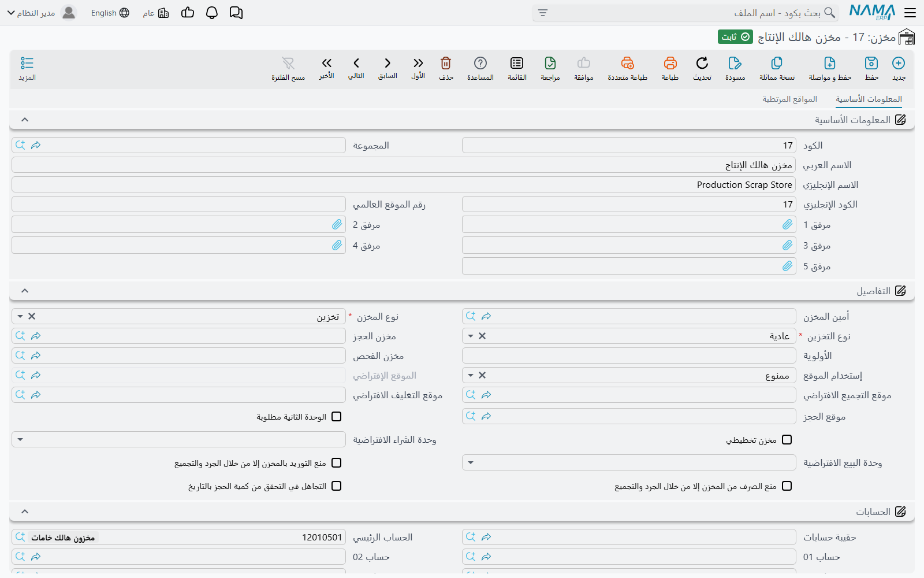924x578 pixels.
Task: Open the نوع التخزين dropdown arrow
Action: pyautogui.click(x=471, y=336)
